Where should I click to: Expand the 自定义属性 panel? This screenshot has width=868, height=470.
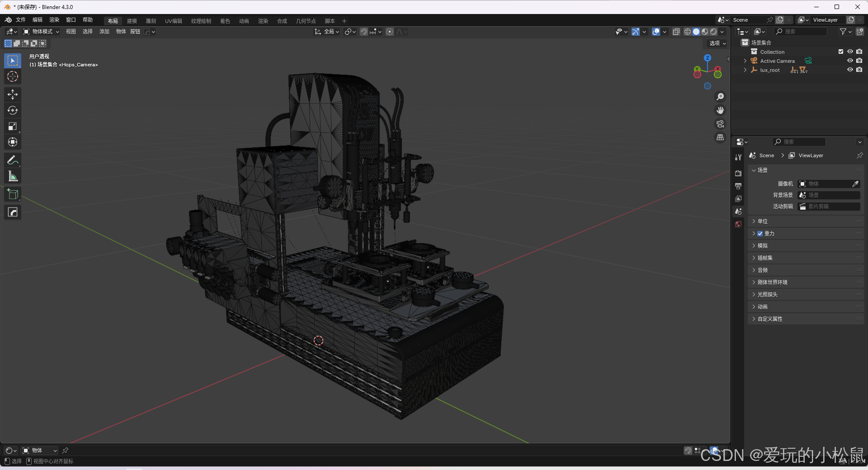(x=806, y=319)
